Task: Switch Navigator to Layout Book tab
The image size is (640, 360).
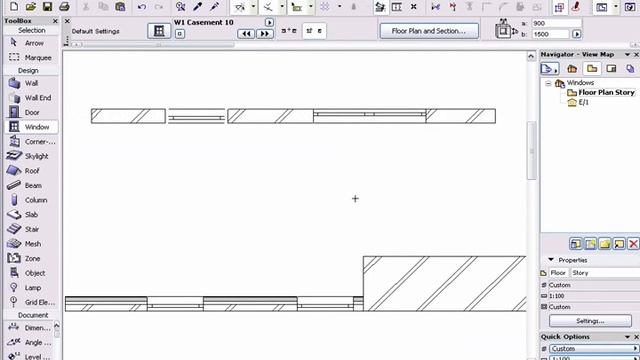Action: click(611, 69)
